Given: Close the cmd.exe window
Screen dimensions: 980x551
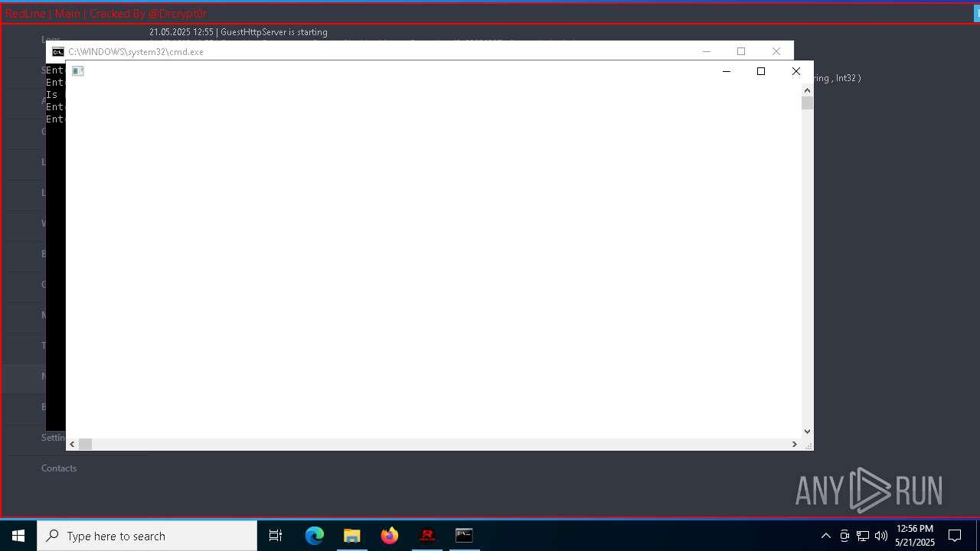Looking at the screenshot, I should click(x=776, y=51).
